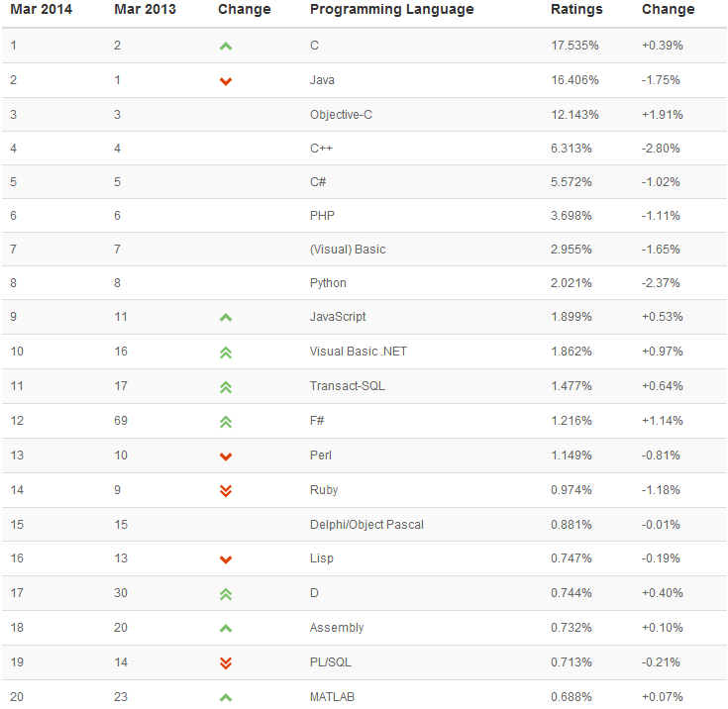Click the Delphi/Object Pascal entry
Image resolution: width=728 pixels, height=709 pixels.
pos(366,525)
